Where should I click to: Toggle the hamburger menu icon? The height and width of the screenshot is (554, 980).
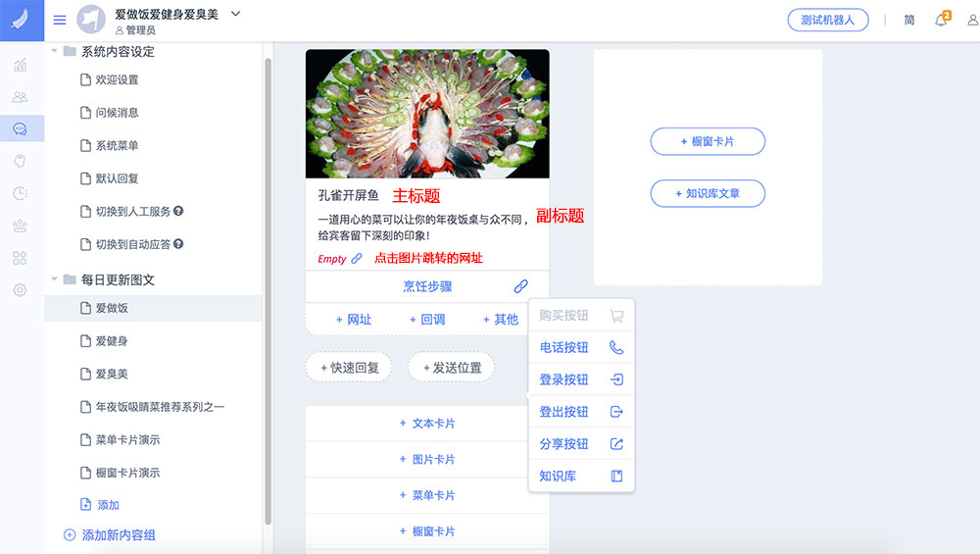coord(60,20)
